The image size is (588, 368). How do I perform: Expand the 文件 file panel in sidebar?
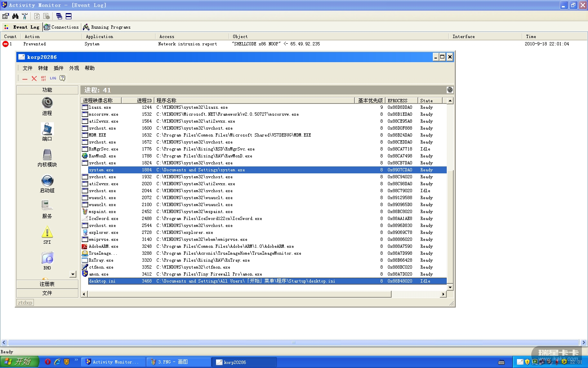coord(47,293)
